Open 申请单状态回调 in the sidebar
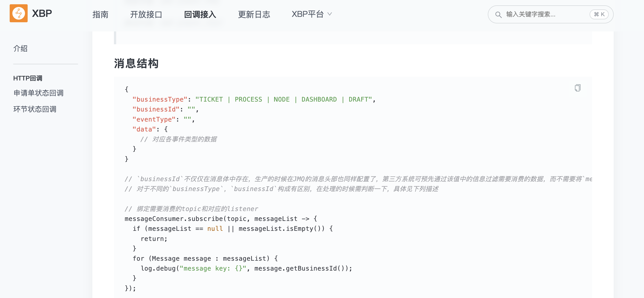The height and width of the screenshot is (298, 644). [x=38, y=93]
